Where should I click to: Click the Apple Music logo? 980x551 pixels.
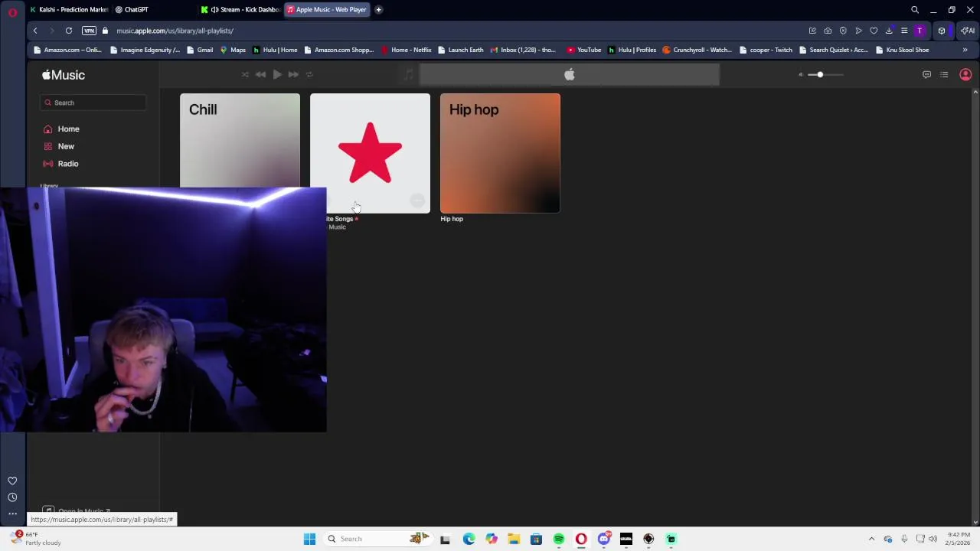click(64, 75)
